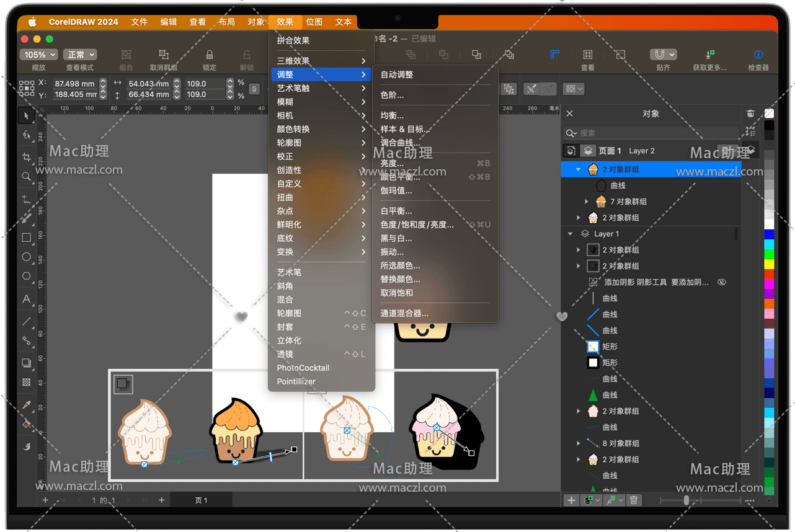The width and height of the screenshot is (795, 532).
Task: Collapse the Layer 1 tree
Action: (570, 234)
